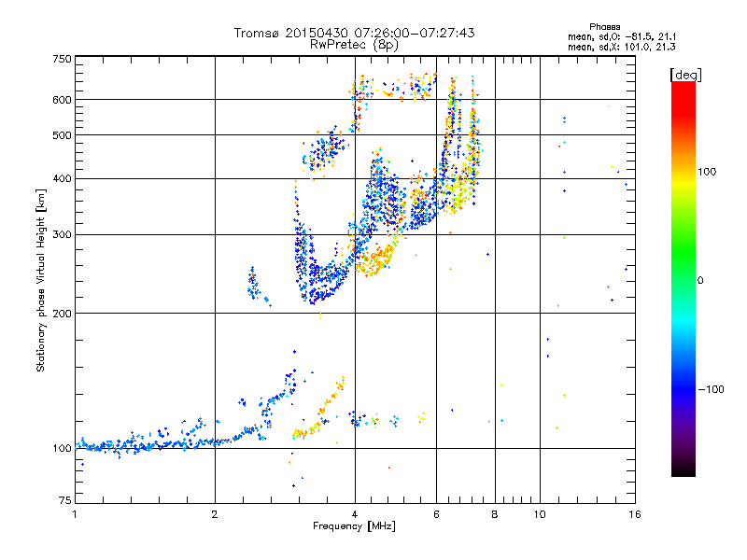Viewport: 747px width, 560px height.
Task: Click the x-axis tick label "8"
Action: [495, 514]
